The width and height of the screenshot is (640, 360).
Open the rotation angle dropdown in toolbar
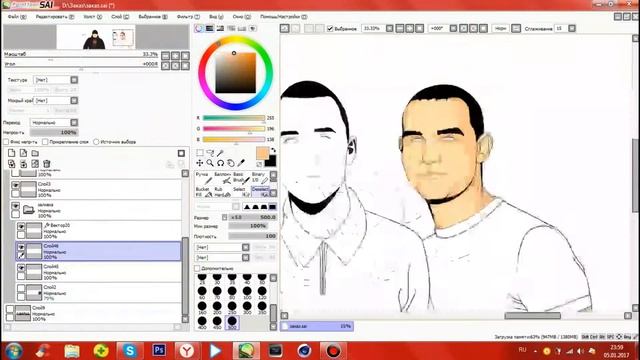453,29
